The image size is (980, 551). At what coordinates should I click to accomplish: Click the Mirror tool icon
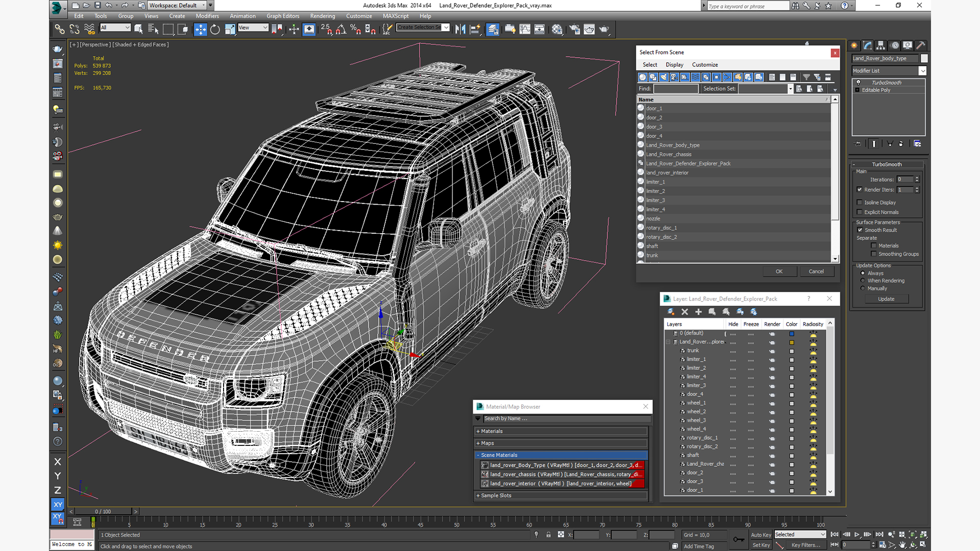[460, 30]
